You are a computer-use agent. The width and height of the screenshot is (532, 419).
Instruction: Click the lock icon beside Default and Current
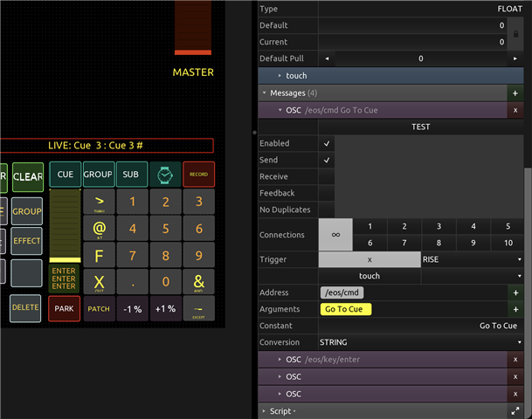515,34
